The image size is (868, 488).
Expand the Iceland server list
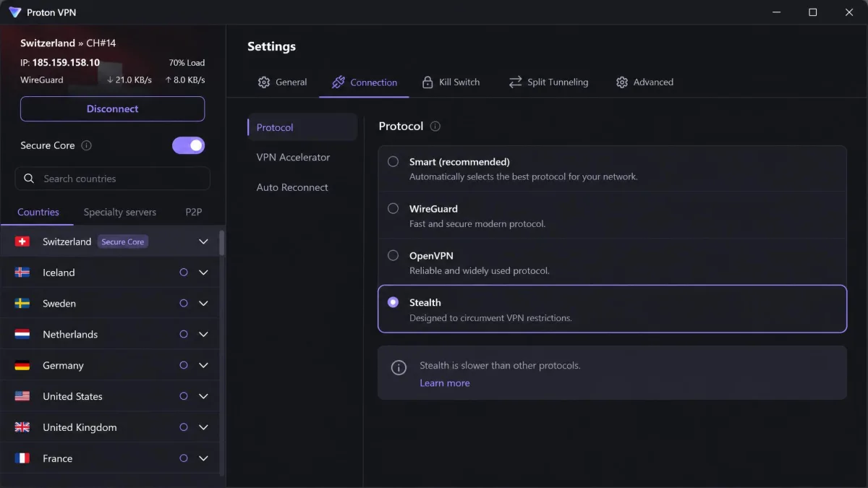tap(203, 273)
